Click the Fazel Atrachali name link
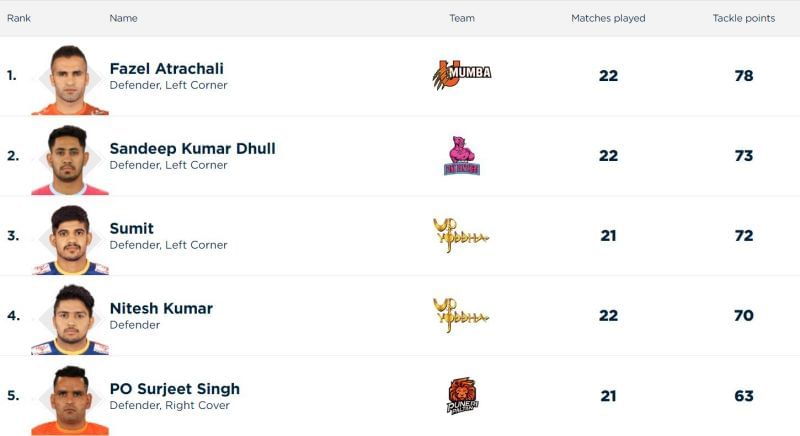 (x=166, y=69)
